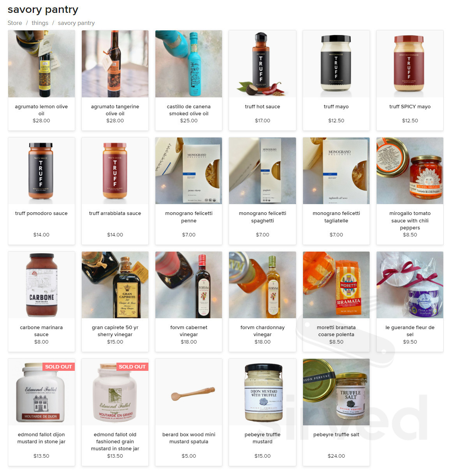The image size is (451, 476).
Task: View the berard wood mini mustard spatula image
Action: pos(189,392)
